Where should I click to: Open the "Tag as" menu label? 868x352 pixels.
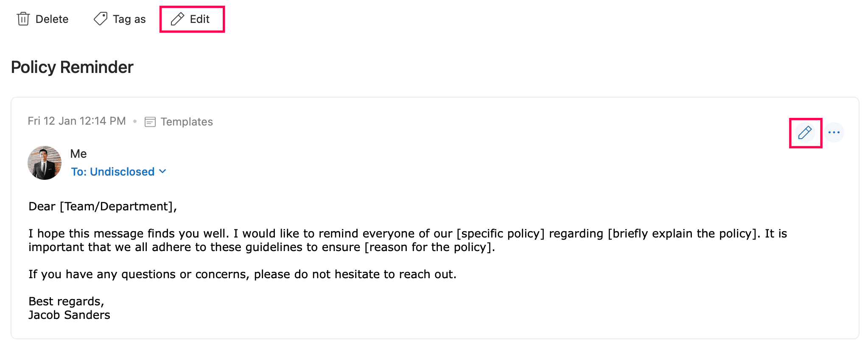coord(129,19)
